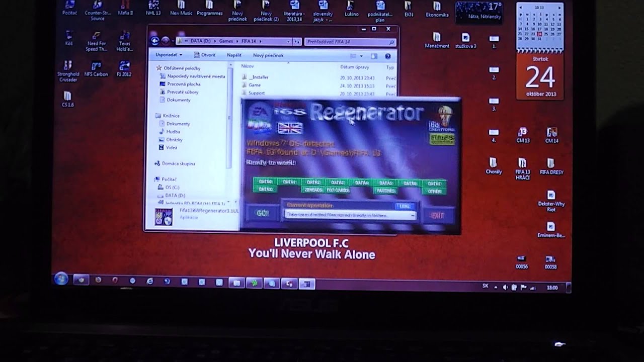Open CM 13 desktop icon
The height and width of the screenshot is (362, 644).
[523, 136]
